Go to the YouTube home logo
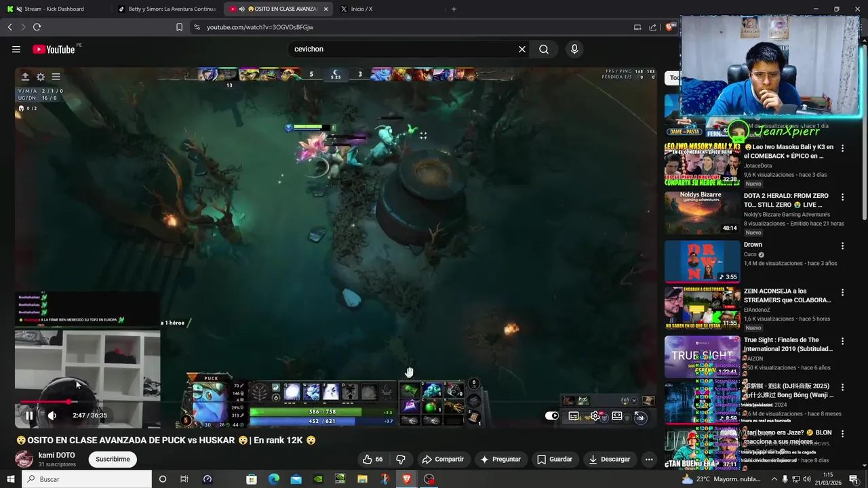 [x=54, y=49]
